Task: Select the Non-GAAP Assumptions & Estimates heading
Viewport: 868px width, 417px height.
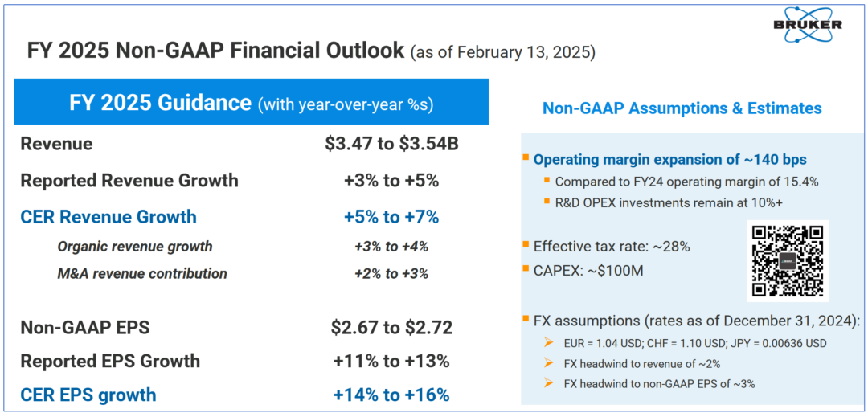Action: coord(682,108)
